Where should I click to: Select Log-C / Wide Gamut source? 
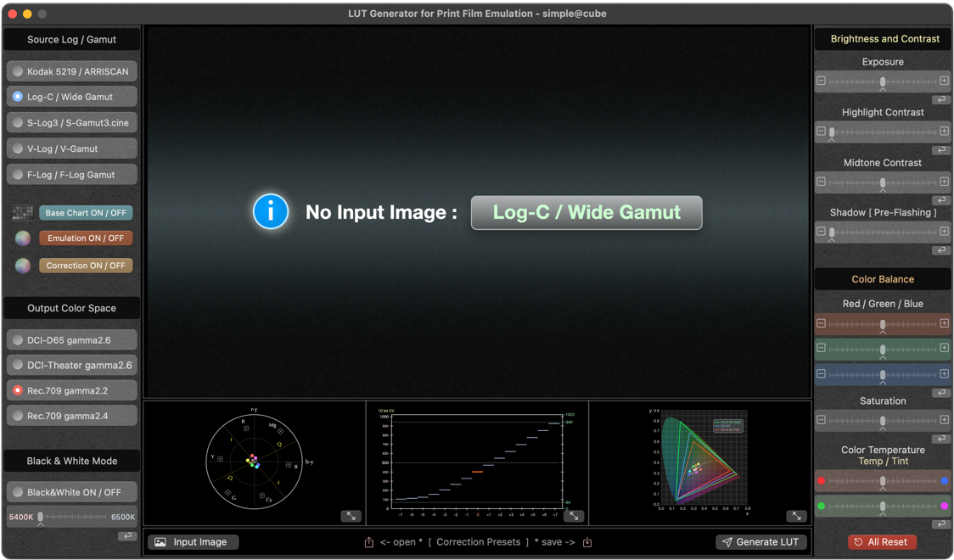pyautogui.click(x=72, y=97)
